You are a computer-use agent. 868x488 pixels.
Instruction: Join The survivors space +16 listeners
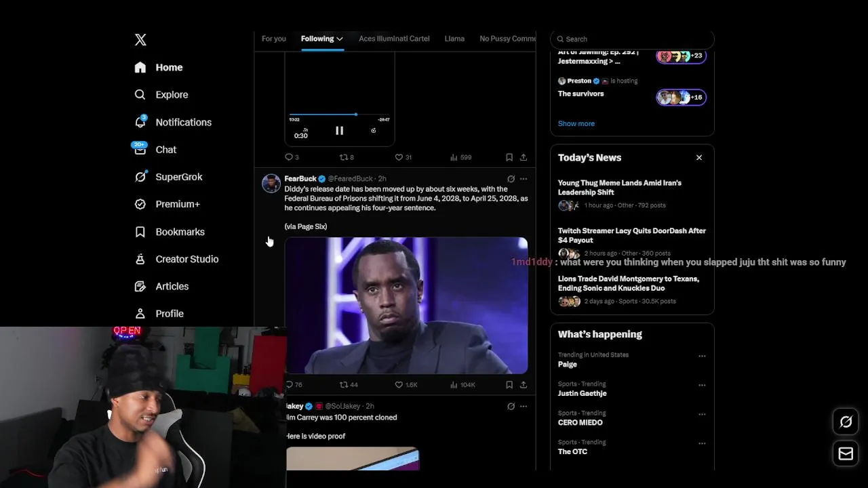(x=681, y=98)
